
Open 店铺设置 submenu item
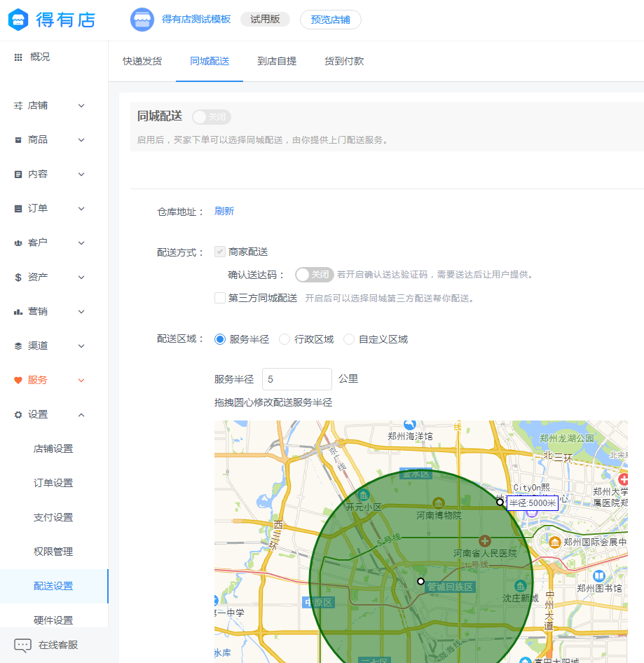point(53,449)
